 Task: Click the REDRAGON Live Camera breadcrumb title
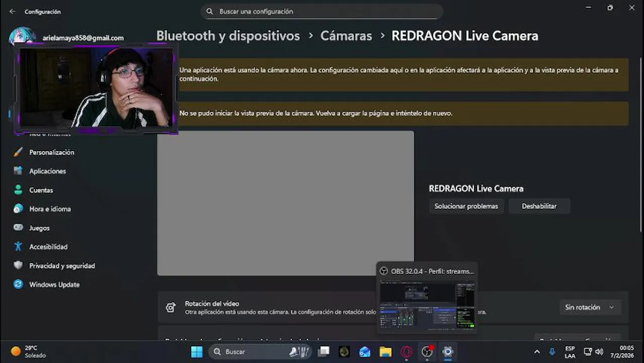[465, 36]
